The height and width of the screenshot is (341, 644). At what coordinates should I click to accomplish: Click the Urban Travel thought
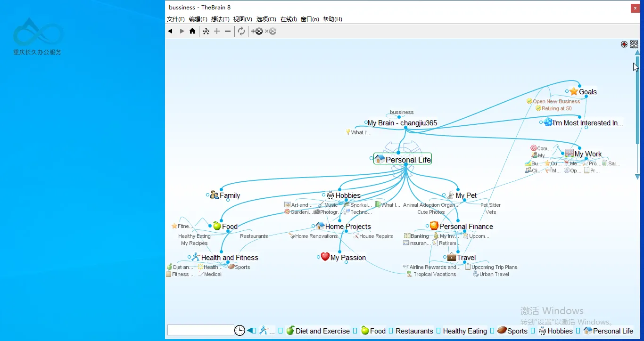click(x=491, y=274)
